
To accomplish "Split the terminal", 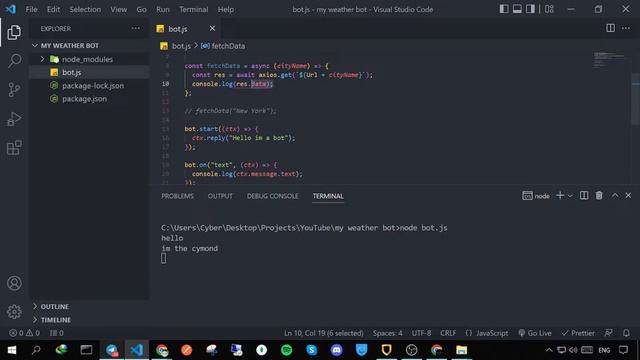I will pyautogui.click(x=584, y=196).
